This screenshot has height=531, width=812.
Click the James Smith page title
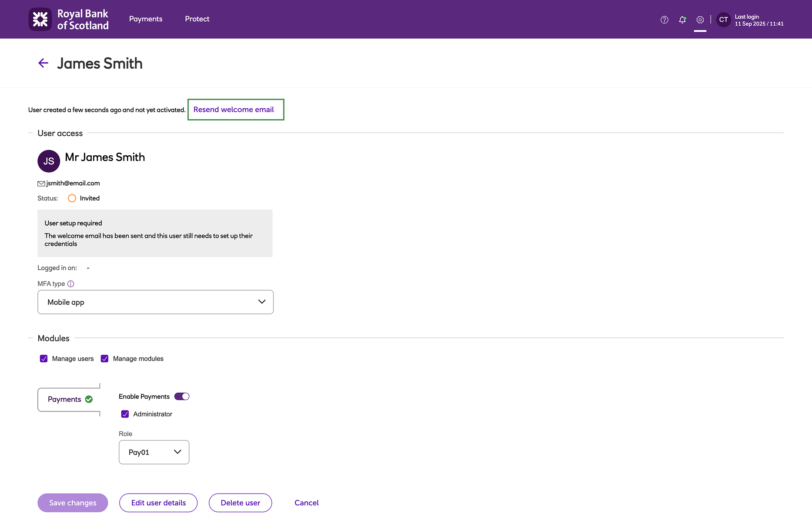[100, 63]
